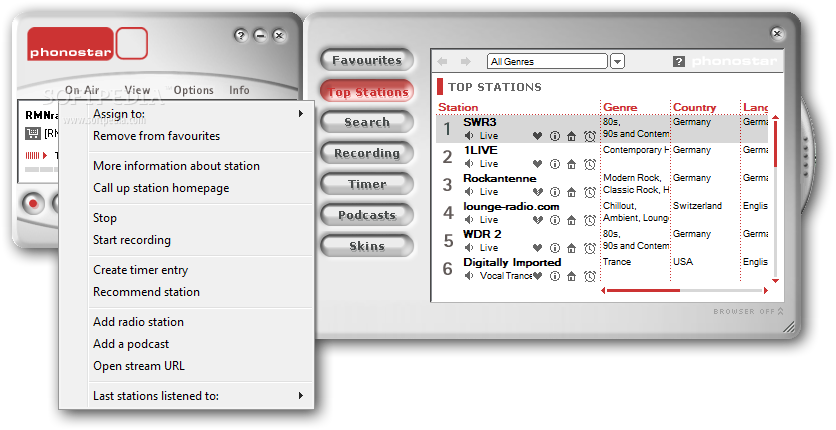The width and height of the screenshot is (836, 430).
Task: Open the SWR3 homepage house icon
Action: pyautogui.click(x=572, y=136)
